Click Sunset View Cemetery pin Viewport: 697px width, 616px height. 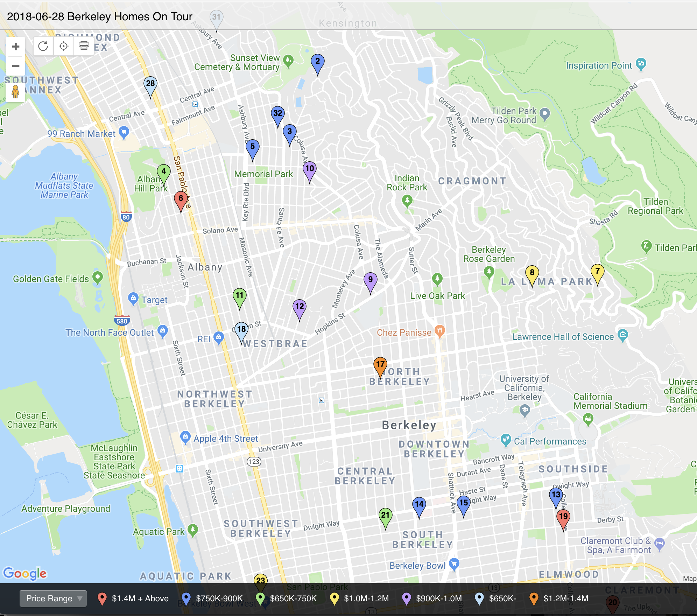tap(288, 61)
